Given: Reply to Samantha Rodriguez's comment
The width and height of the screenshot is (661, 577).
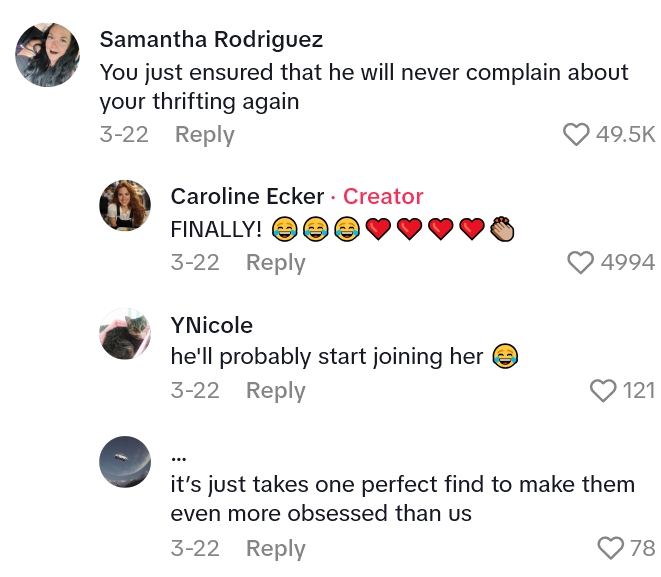Looking at the screenshot, I should 204,135.
